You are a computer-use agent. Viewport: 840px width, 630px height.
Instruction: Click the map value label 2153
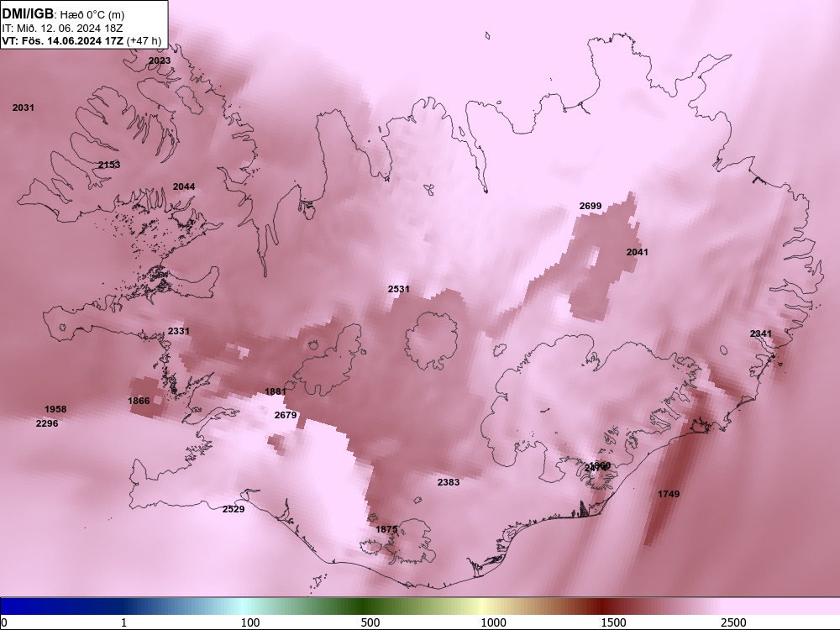109,165
